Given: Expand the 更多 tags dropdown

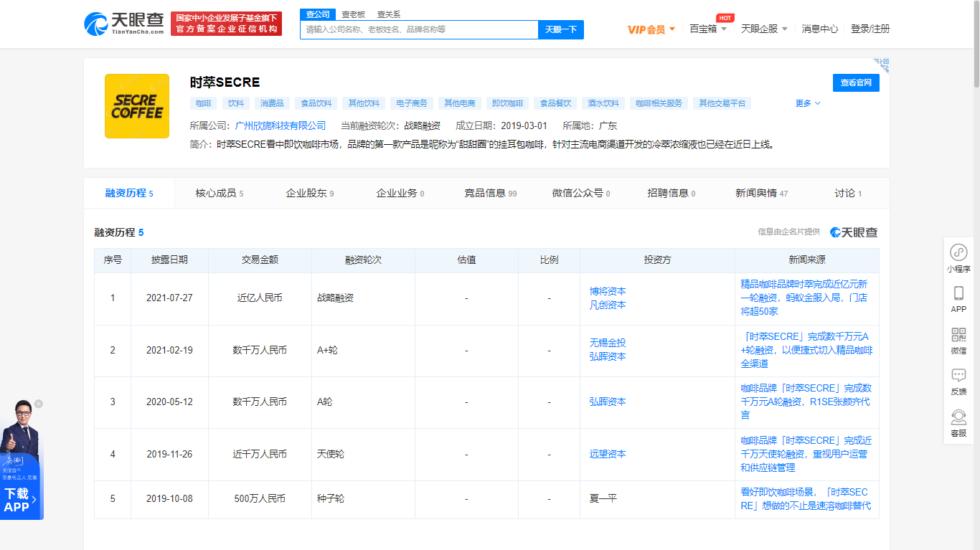Looking at the screenshot, I should click(807, 103).
